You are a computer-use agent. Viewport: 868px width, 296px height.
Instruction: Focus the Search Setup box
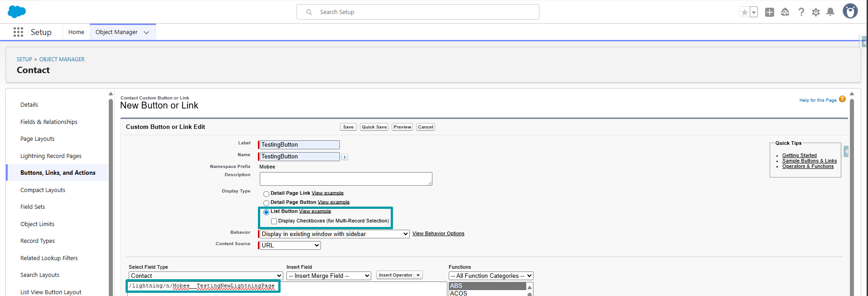(418, 12)
